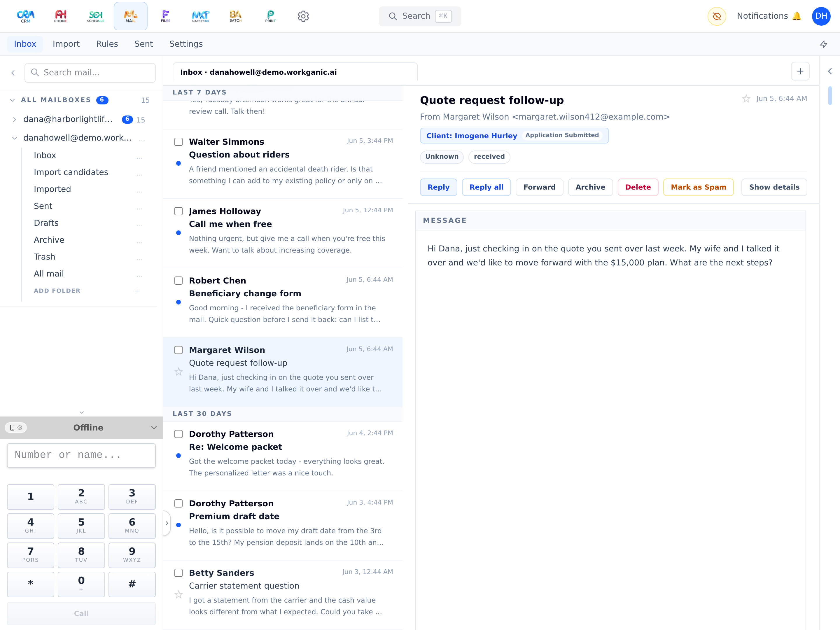
Task: Click the plus icon beside Add Folder
Action: point(137,291)
